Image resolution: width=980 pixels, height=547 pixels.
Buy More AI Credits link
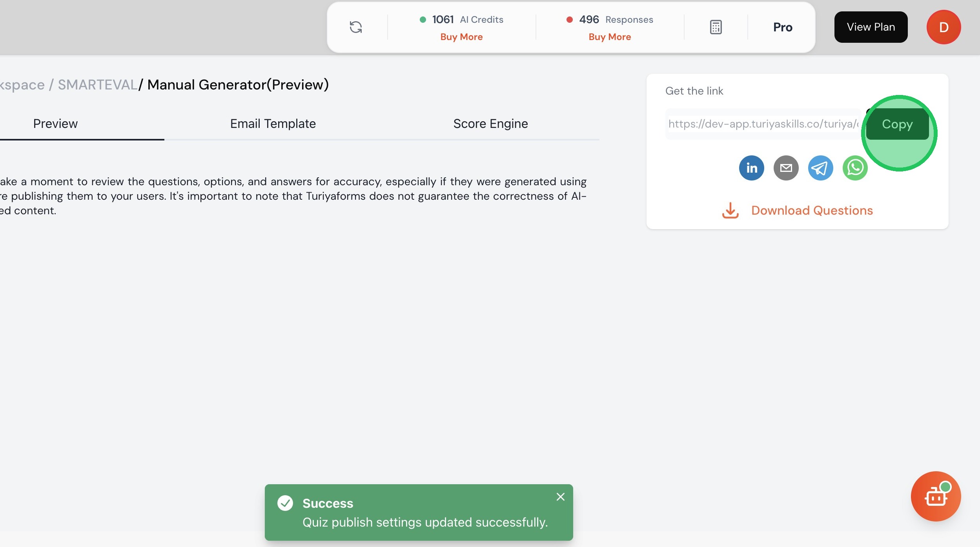click(x=461, y=37)
